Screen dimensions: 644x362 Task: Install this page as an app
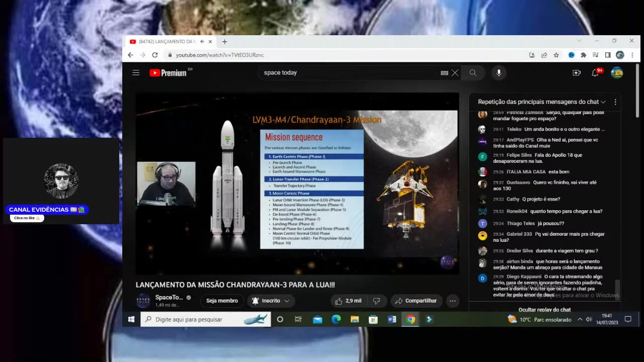532,55
